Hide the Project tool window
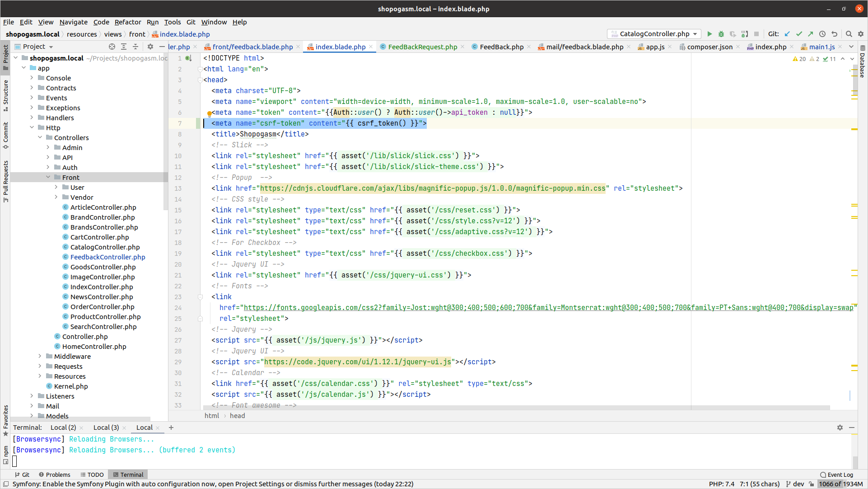This screenshot has height=489, width=868. coord(162,47)
